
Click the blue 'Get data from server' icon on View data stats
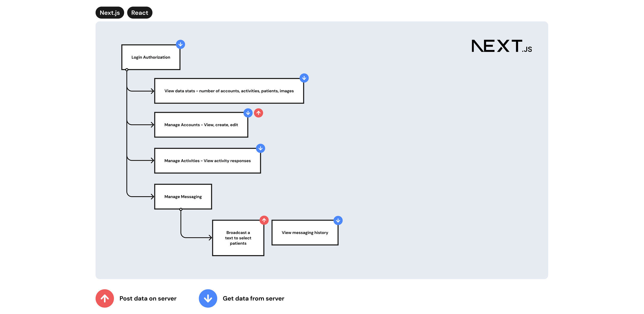point(304,78)
